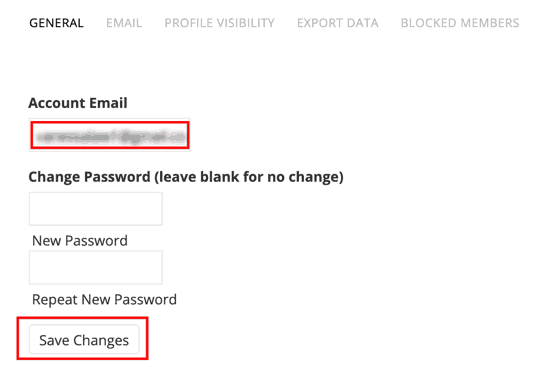Focus the New Password text box
536x370 pixels.
[96, 209]
